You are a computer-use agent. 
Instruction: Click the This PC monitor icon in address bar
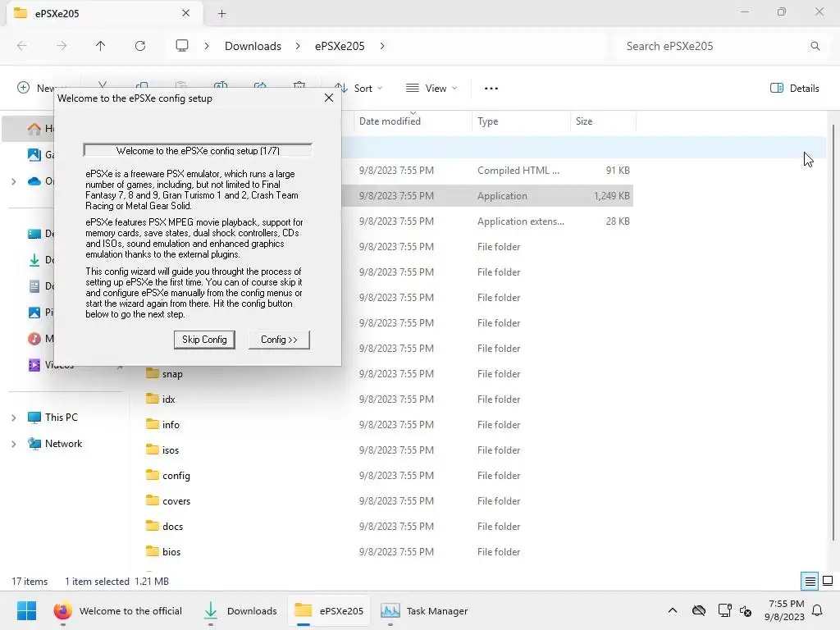point(182,46)
